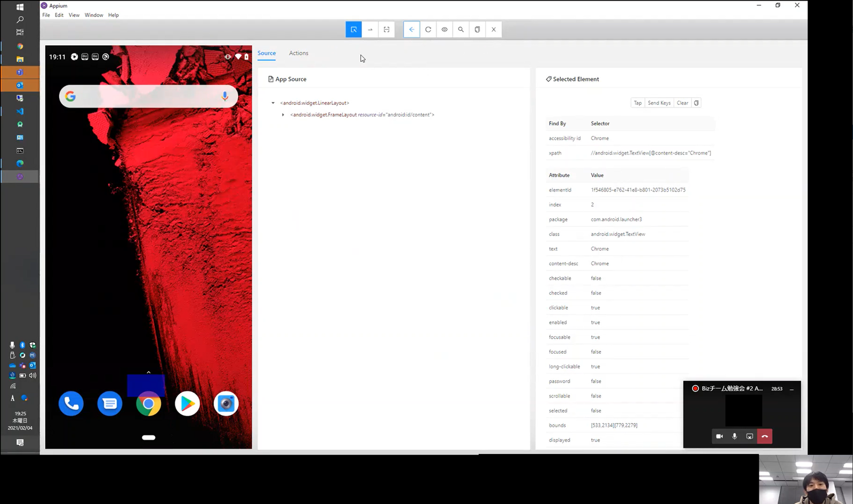Toggle the camera in meeting overlay
Viewport: 853px width, 504px height.
[719, 436]
